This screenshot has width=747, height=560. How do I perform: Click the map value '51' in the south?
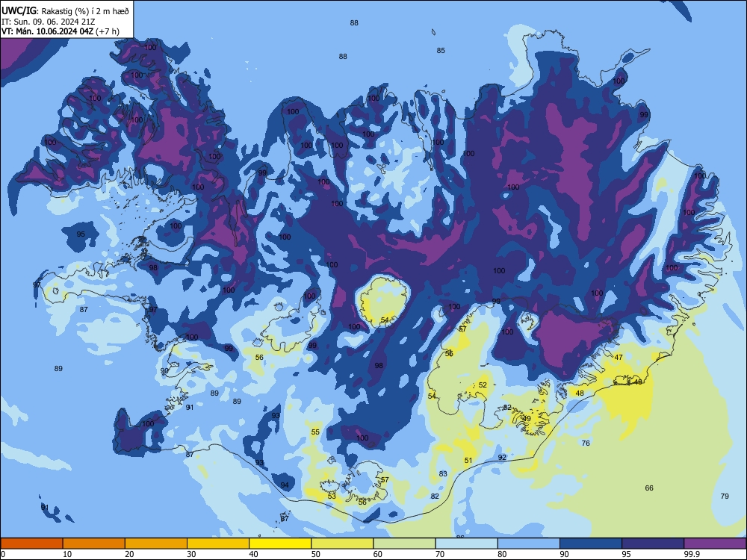[468, 460]
